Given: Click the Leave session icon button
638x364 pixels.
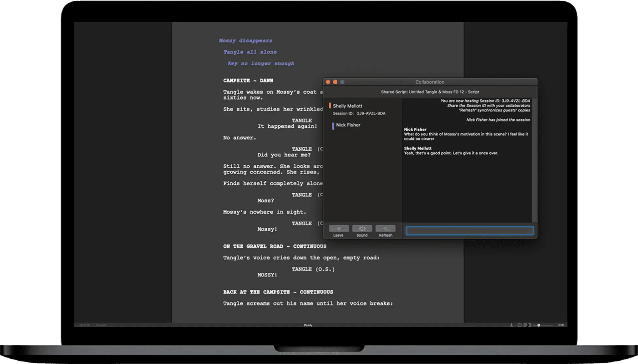Looking at the screenshot, I should tap(339, 229).
